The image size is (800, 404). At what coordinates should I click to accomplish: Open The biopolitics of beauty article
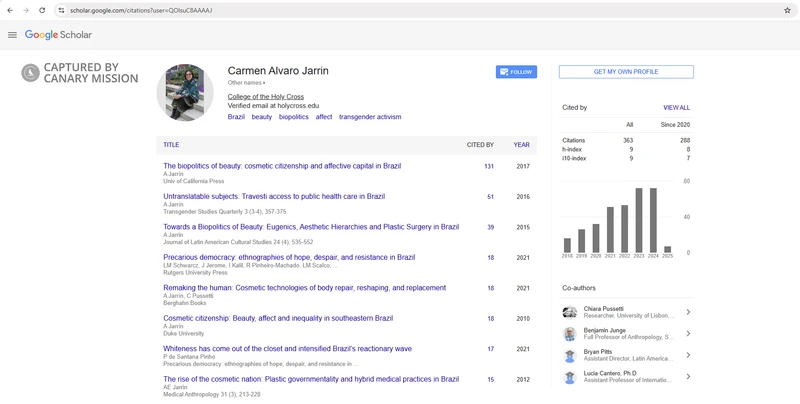(x=282, y=166)
